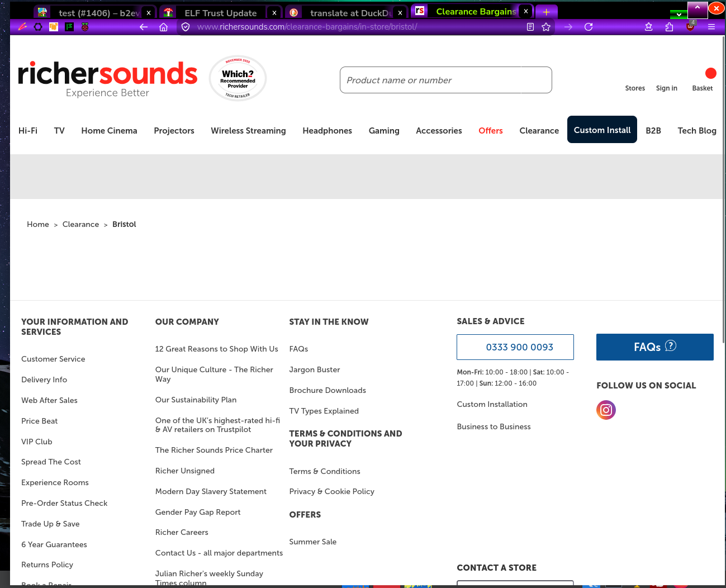Open the red Offers menu item
Screen dimensions: 726x588
coord(490,131)
